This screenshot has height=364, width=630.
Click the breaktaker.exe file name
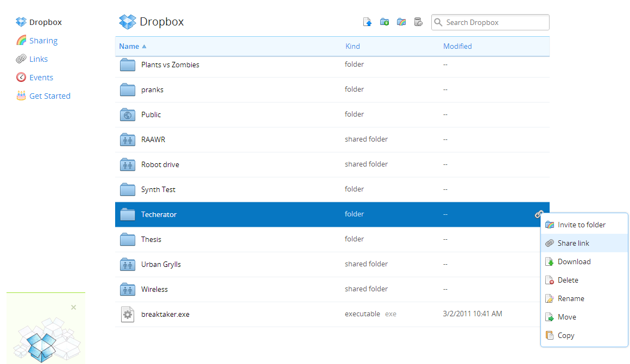click(x=165, y=314)
